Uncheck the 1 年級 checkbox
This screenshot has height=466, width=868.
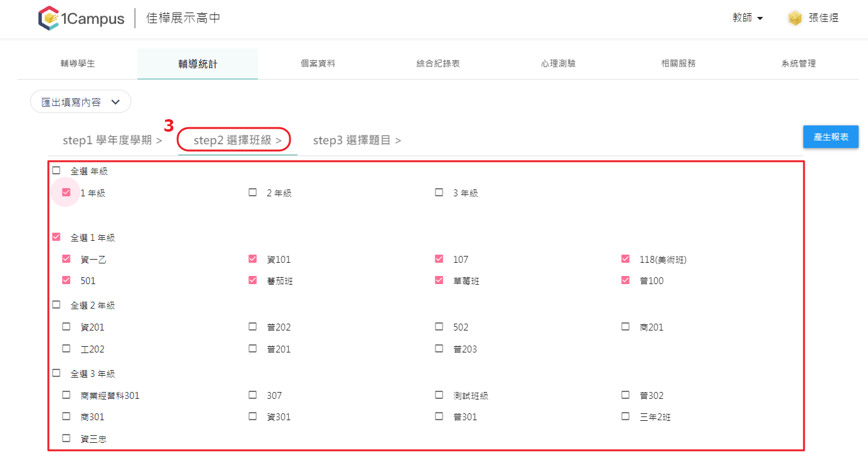pyautogui.click(x=67, y=193)
